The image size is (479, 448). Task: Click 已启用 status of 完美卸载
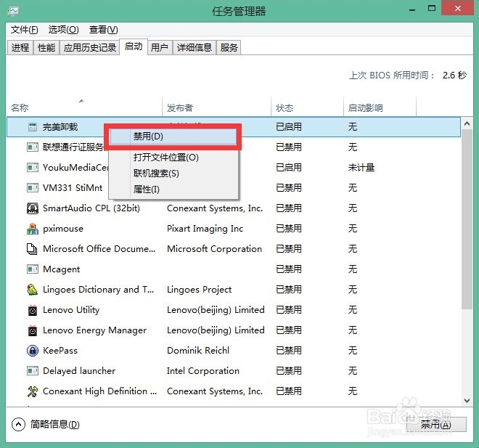click(289, 127)
